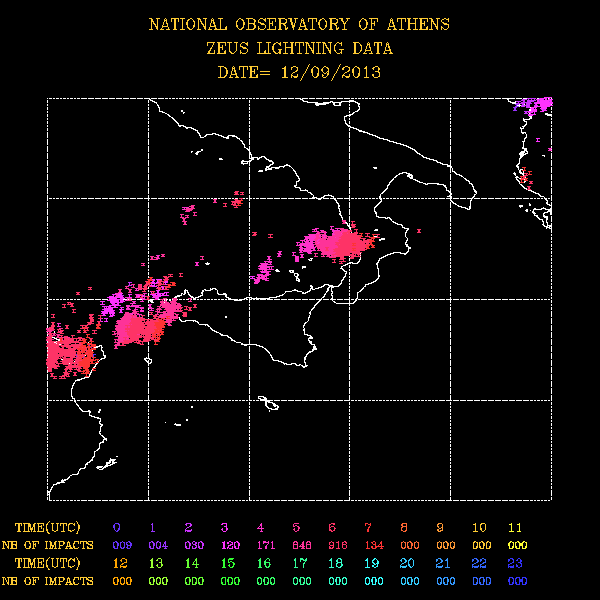
Task: Click the impact count '030' for hour 2
Action: [x=194, y=545]
